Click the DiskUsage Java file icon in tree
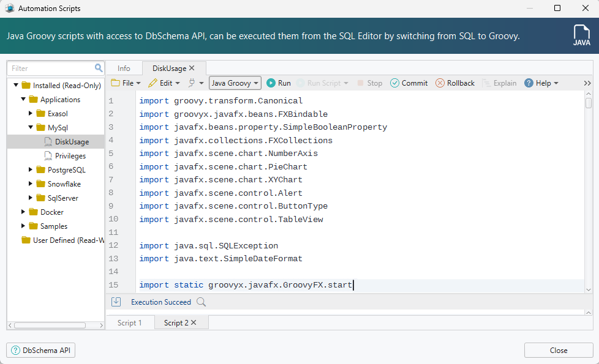This screenshot has height=364, width=599. (48, 142)
